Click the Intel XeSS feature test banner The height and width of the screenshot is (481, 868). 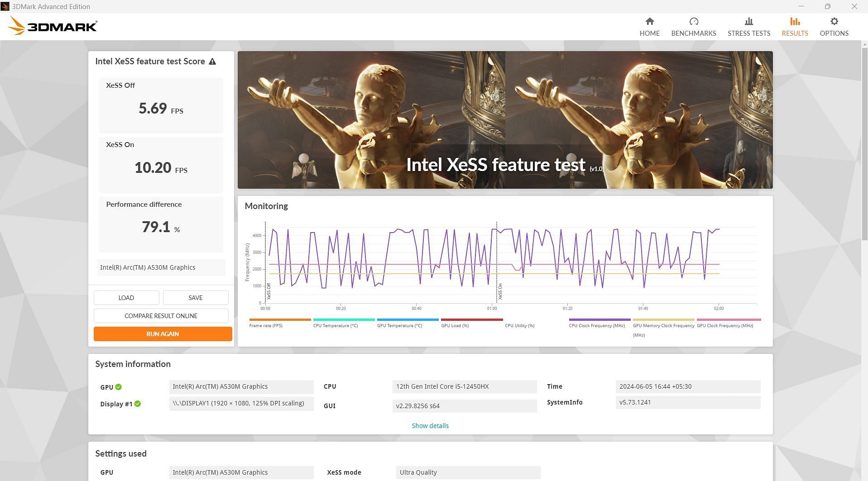[x=505, y=120]
